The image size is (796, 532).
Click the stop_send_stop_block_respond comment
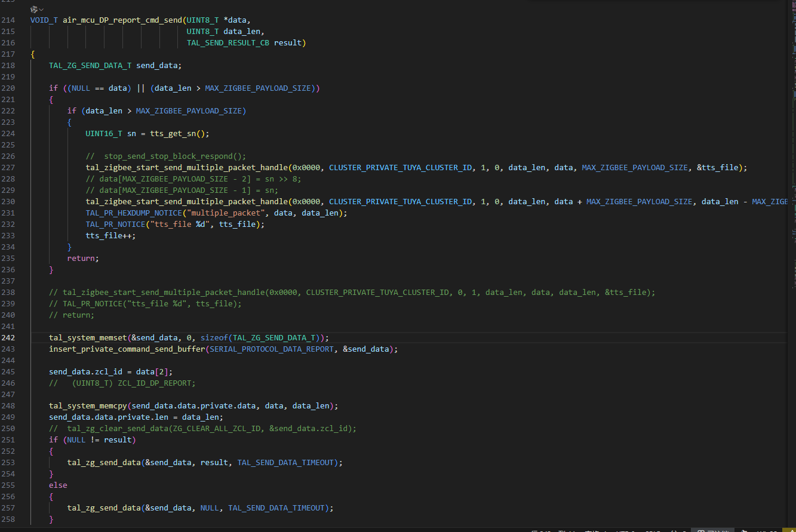point(165,156)
